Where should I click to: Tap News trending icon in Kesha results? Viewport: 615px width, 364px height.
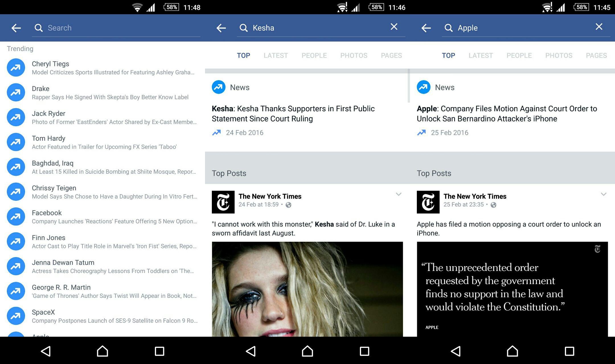219,87
